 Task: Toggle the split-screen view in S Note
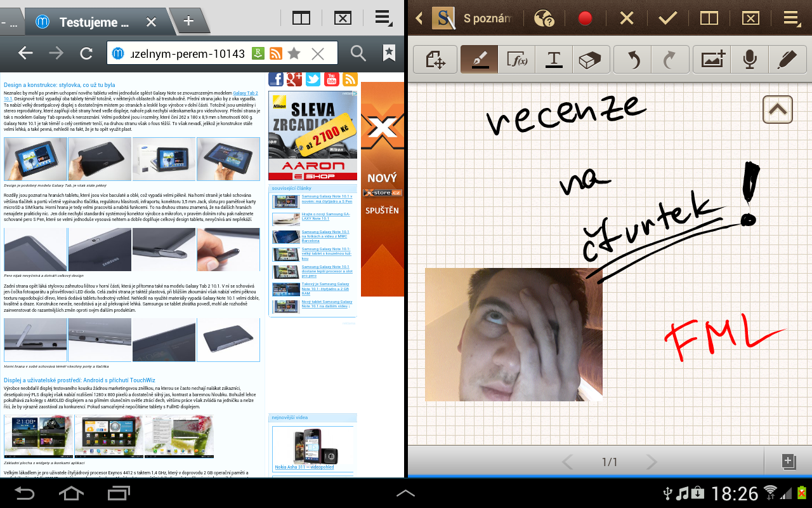click(x=709, y=18)
